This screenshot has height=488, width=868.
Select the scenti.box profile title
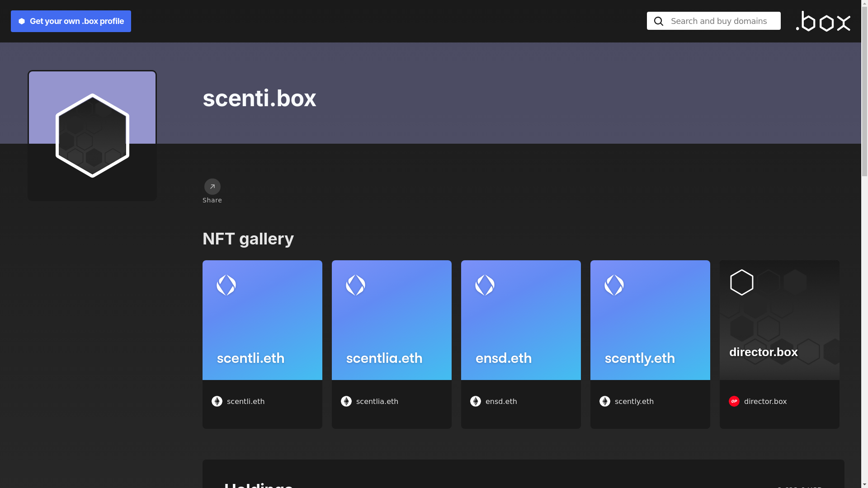259,98
